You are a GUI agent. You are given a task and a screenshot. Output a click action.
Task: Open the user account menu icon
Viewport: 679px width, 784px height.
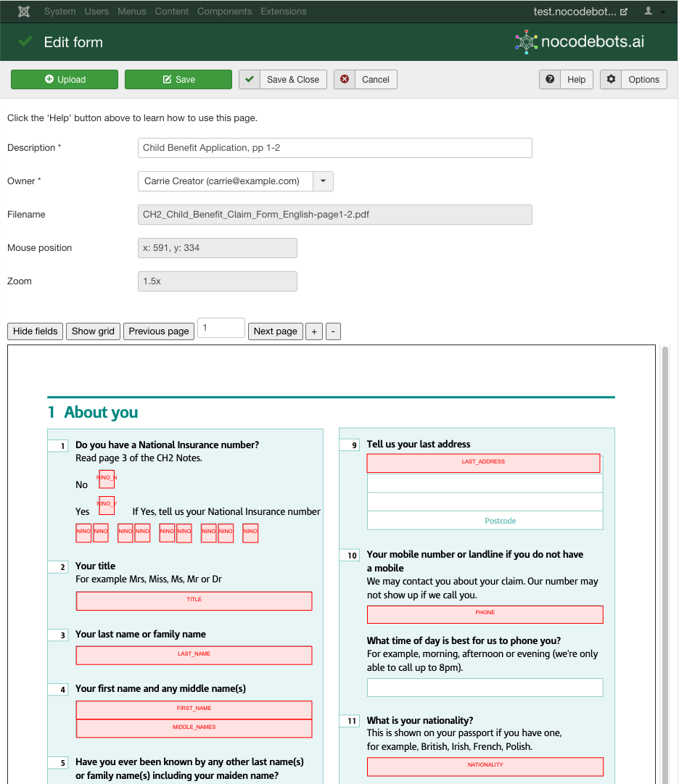click(x=652, y=12)
